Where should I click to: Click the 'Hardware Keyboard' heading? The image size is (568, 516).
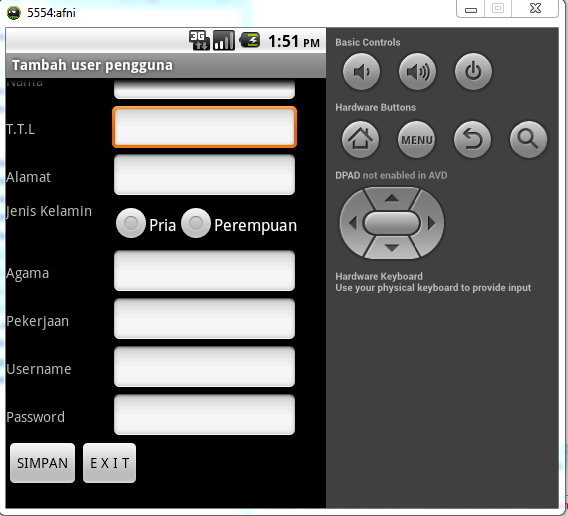coord(379,276)
